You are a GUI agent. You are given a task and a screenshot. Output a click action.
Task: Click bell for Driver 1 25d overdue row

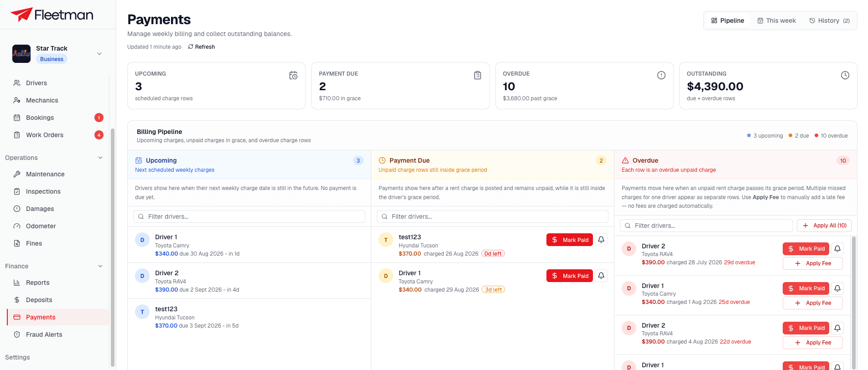837,288
